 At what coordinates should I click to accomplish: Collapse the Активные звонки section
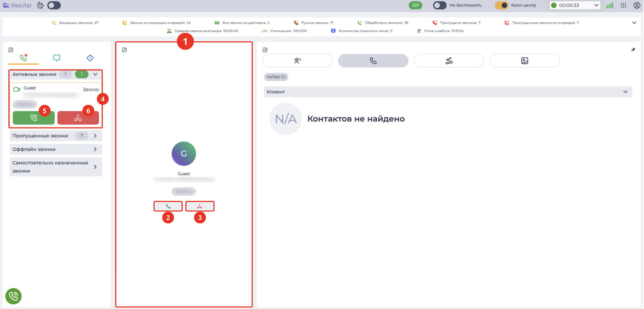point(95,74)
